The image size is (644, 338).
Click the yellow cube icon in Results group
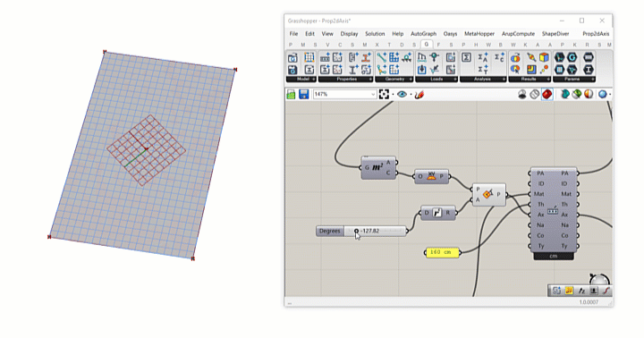point(544,58)
